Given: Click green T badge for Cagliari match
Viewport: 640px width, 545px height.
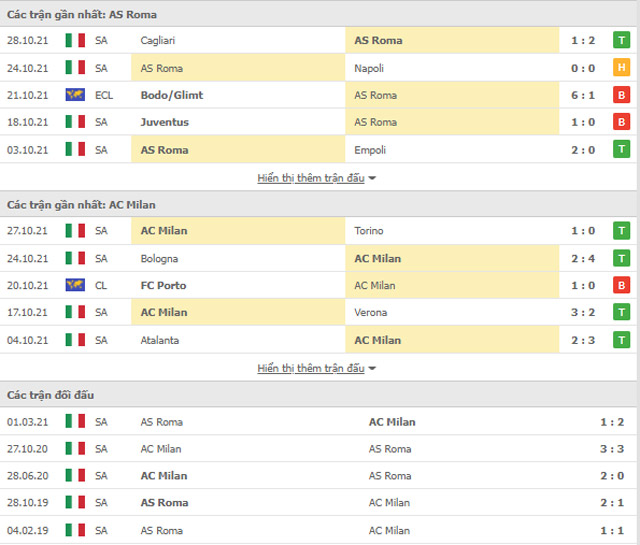Looking at the screenshot, I should [x=622, y=41].
